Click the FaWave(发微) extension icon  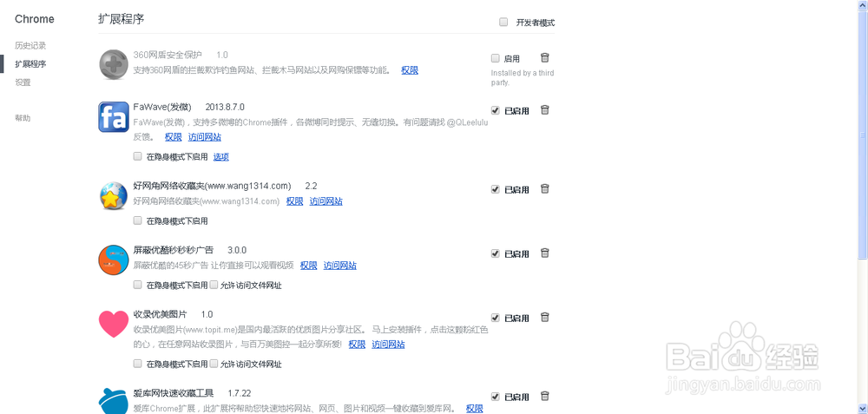(x=114, y=117)
